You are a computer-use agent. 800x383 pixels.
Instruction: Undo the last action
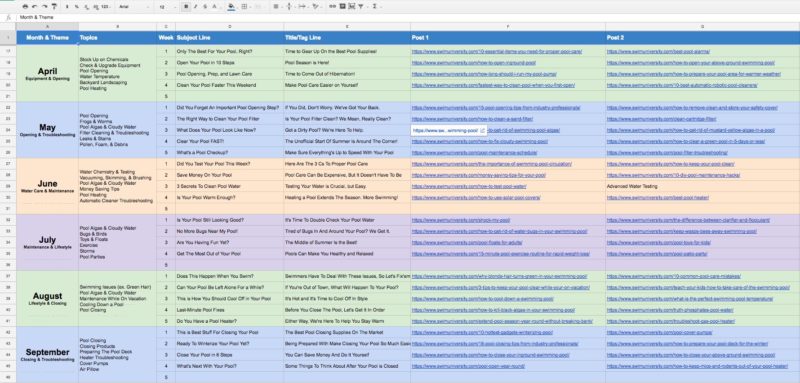pos(35,7)
